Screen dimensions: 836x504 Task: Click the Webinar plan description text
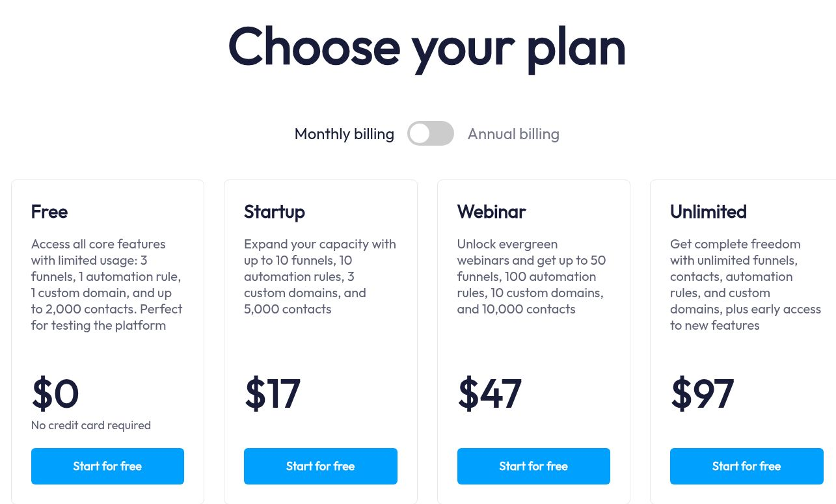(x=532, y=276)
